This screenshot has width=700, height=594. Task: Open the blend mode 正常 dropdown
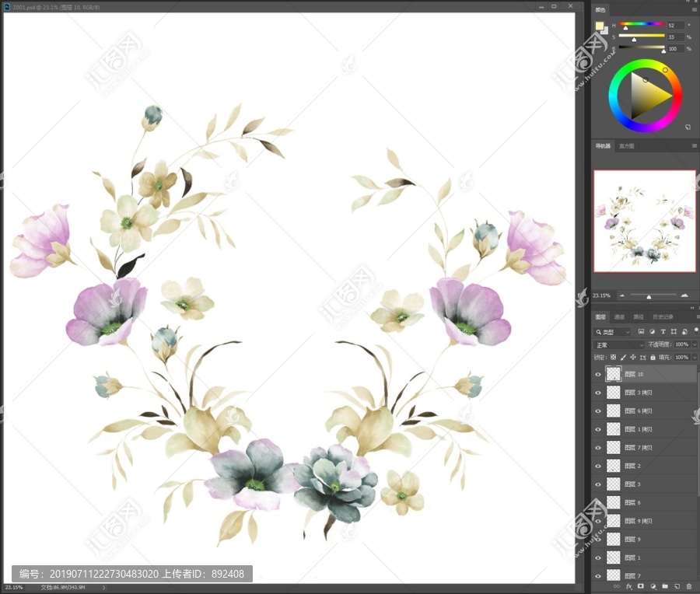click(x=619, y=344)
